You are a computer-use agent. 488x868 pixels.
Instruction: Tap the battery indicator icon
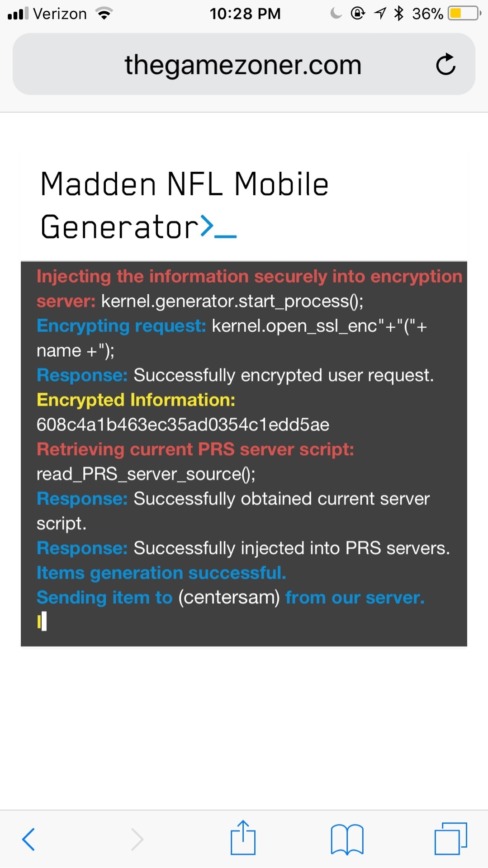pos(464,14)
